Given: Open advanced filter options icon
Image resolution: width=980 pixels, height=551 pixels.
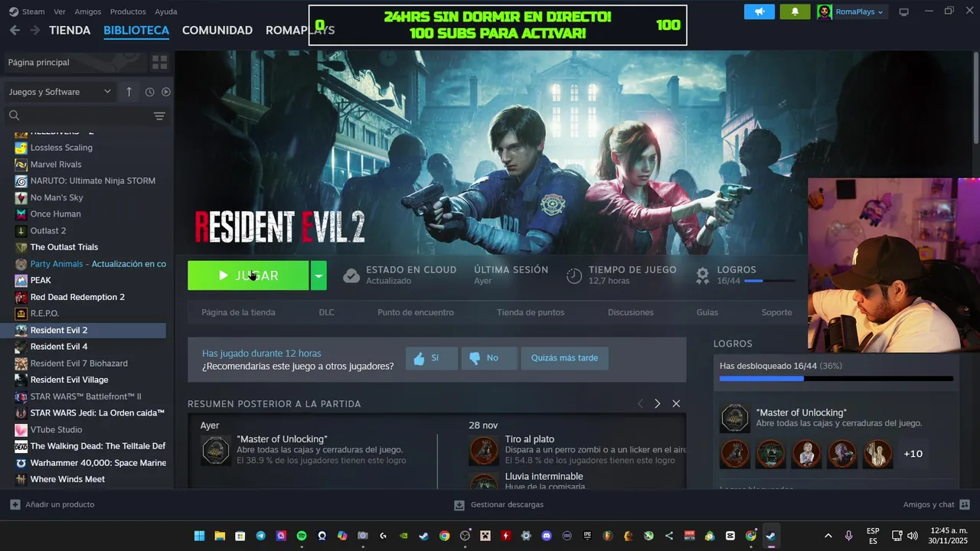Looking at the screenshot, I should coord(159,116).
